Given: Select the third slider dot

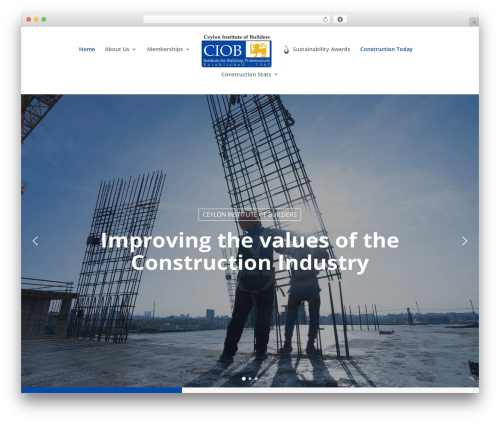Looking at the screenshot, I should coord(256,379).
